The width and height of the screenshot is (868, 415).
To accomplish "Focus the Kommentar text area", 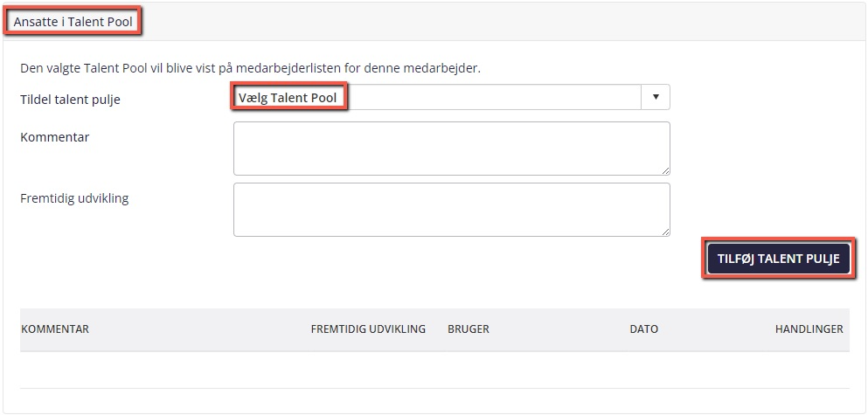I will pyautogui.click(x=451, y=149).
